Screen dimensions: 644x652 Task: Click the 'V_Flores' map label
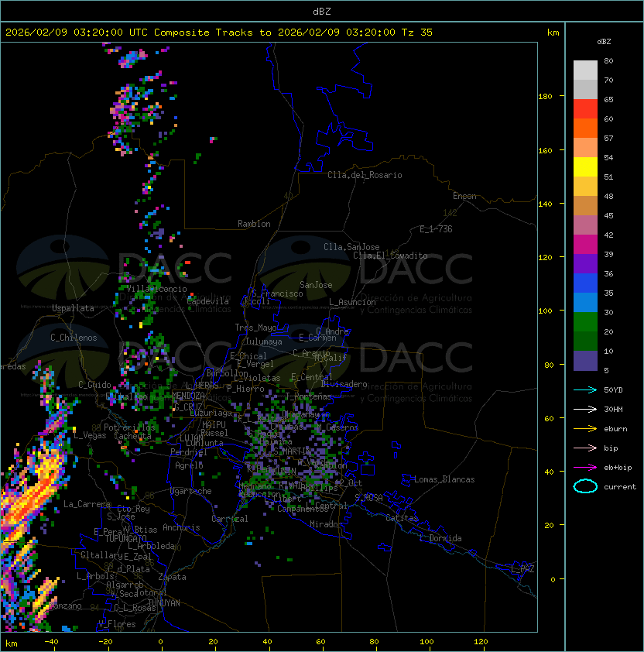coord(117,624)
